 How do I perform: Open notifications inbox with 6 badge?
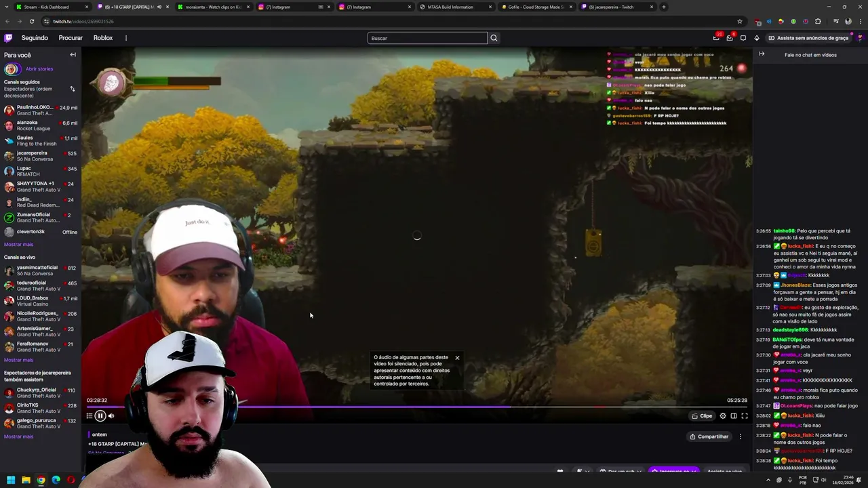730,38
